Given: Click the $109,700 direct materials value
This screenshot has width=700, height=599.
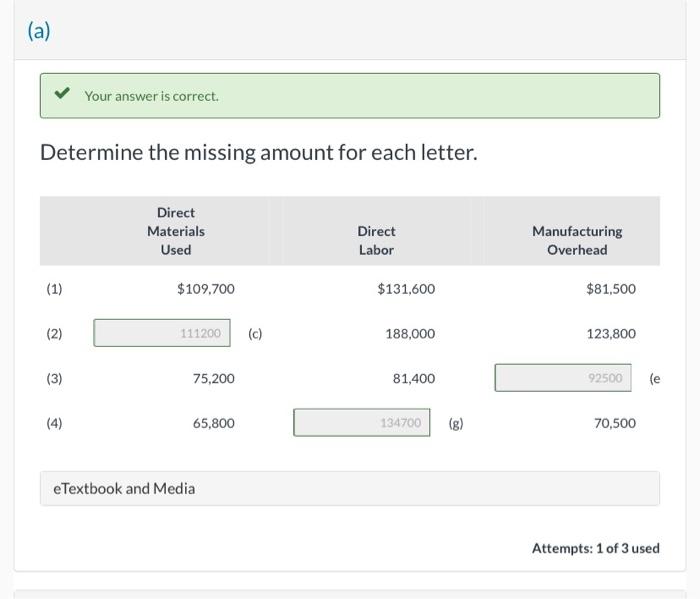Looking at the screenshot, I should [206, 289].
